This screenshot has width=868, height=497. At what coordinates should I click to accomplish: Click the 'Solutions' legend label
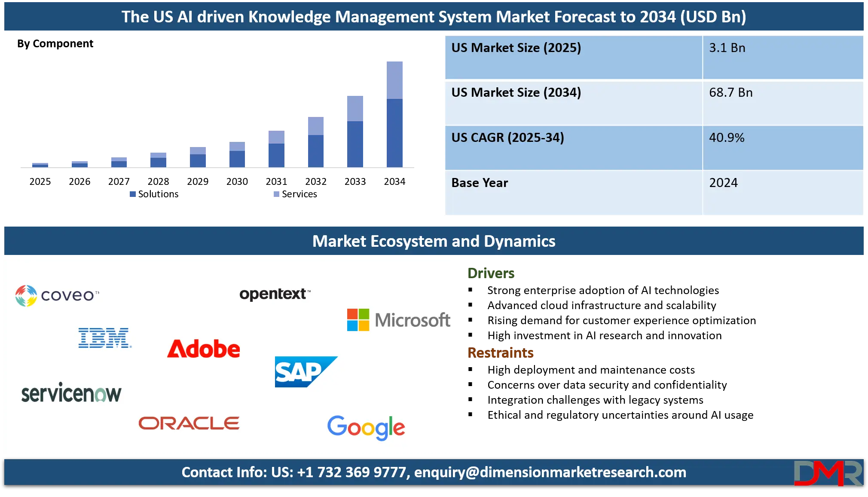coord(158,194)
